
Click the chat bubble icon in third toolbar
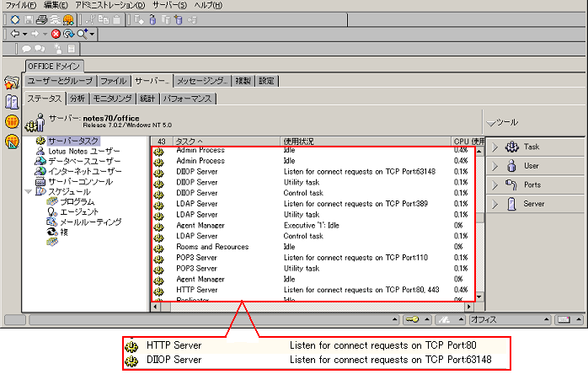(26, 49)
